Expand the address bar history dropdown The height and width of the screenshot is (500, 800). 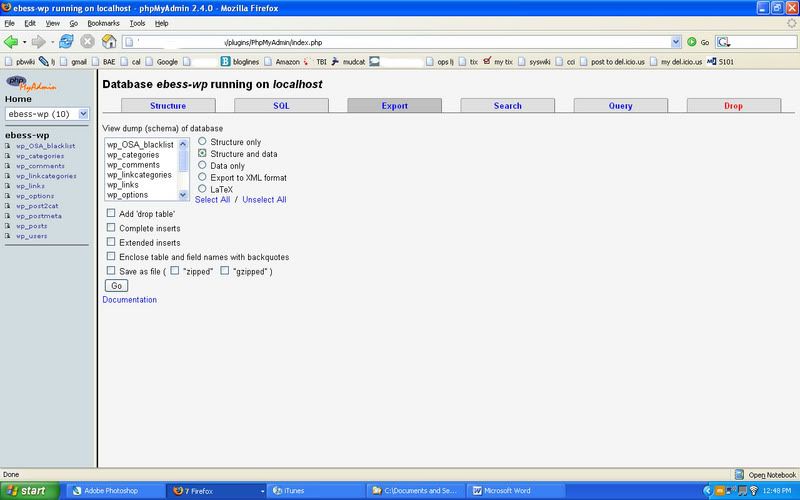tap(677, 42)
